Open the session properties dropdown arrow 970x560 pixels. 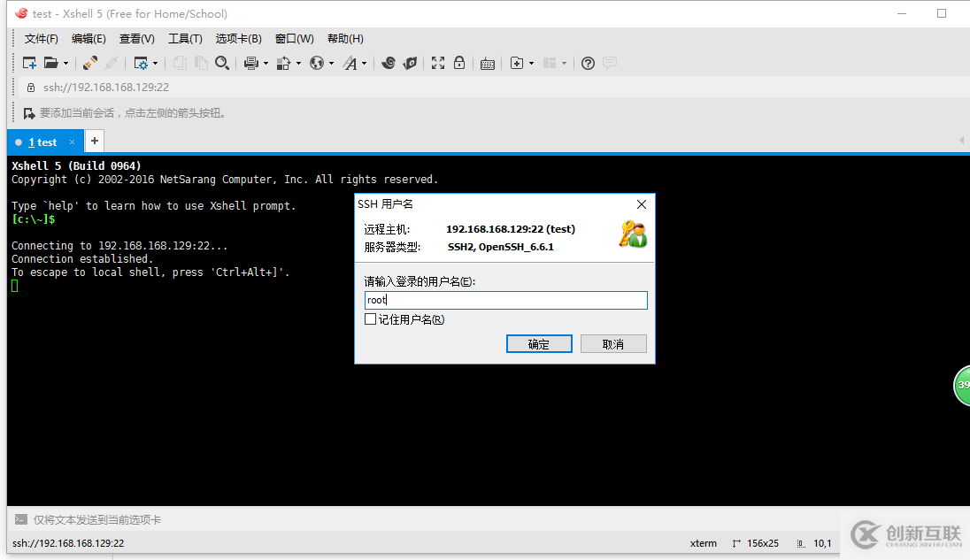156,63
